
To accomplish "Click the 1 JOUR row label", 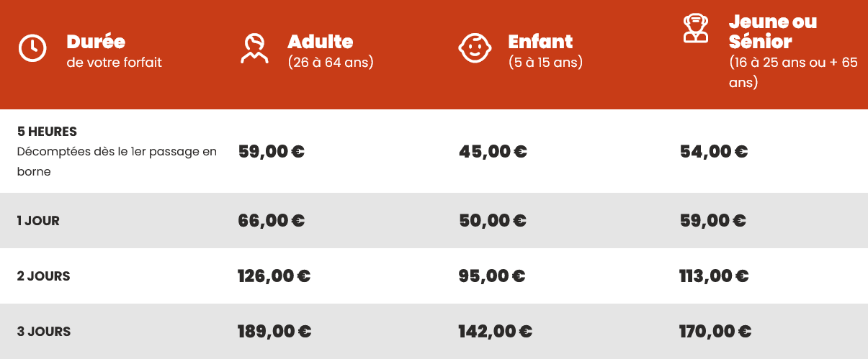I will pyautogui.click(x=38, y=221).
